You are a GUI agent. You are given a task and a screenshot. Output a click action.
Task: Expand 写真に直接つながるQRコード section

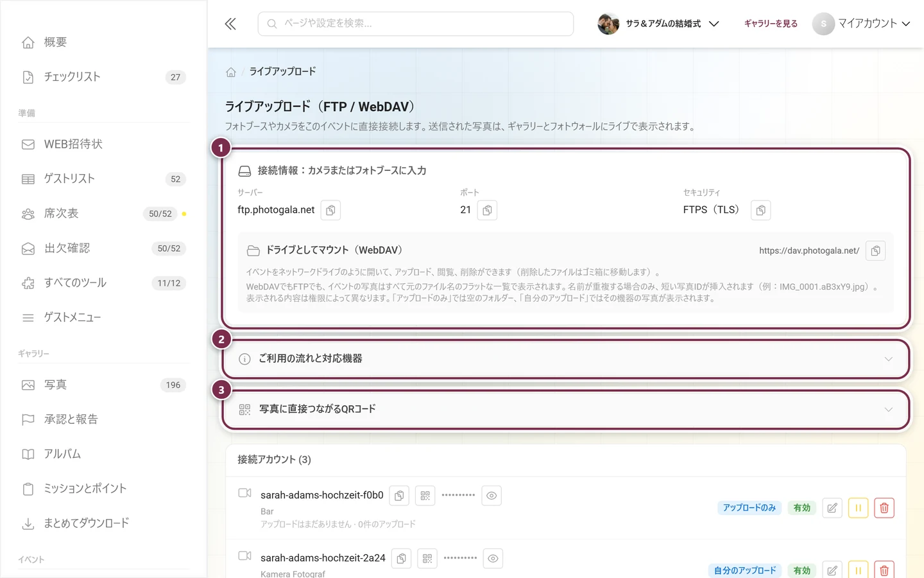[x=565, y=410]
